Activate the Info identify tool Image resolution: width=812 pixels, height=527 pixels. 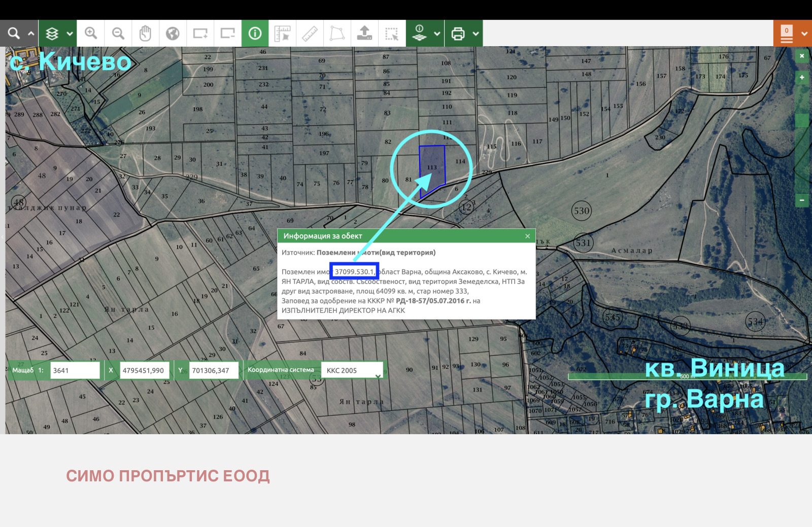(x=255, y=33)
